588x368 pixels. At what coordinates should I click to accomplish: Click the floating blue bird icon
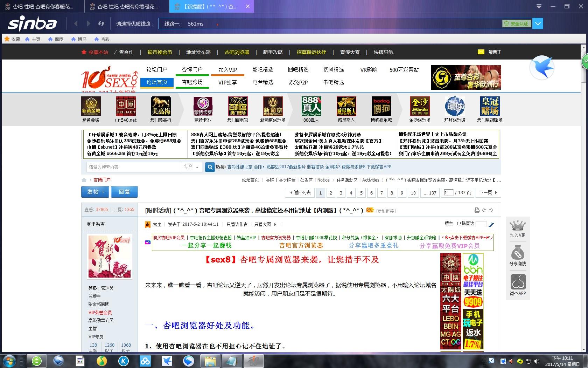(x=542, y=68)
